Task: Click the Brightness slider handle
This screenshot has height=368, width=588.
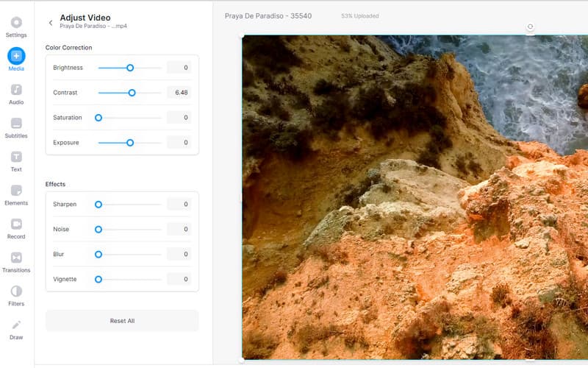Action: click(x=130, y=68)
